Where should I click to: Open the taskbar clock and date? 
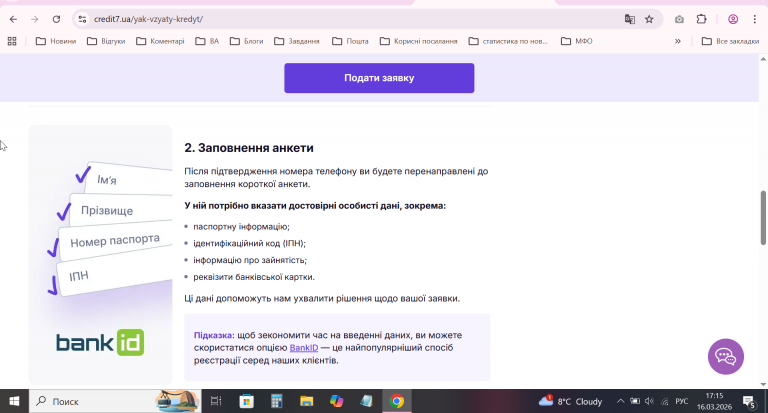pyautogui.click(x=714, y=401)
